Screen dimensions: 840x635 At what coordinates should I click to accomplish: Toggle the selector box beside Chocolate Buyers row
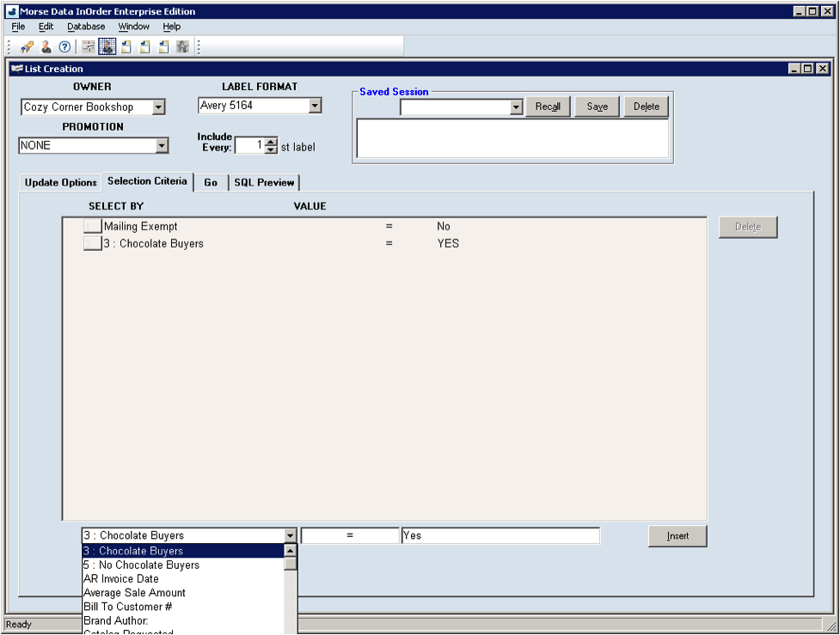[x=92, y=244]
